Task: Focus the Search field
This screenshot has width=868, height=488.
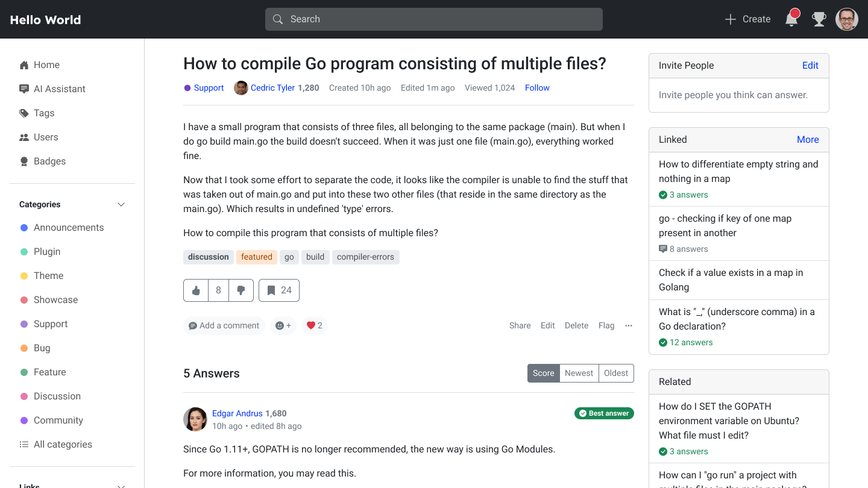Action: pos(434,19)
